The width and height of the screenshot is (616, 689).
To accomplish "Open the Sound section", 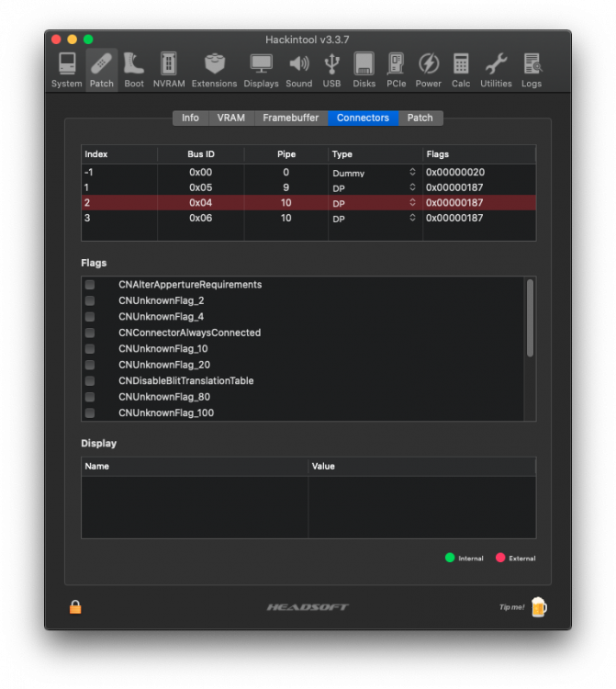I will coord(299,70).
